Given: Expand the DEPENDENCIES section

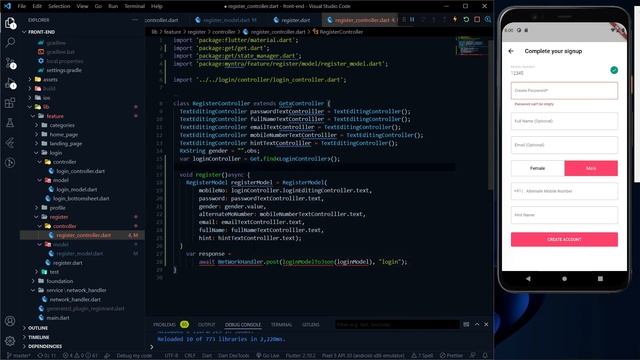Looking at the screenshot, I should (x=45, y=346).
